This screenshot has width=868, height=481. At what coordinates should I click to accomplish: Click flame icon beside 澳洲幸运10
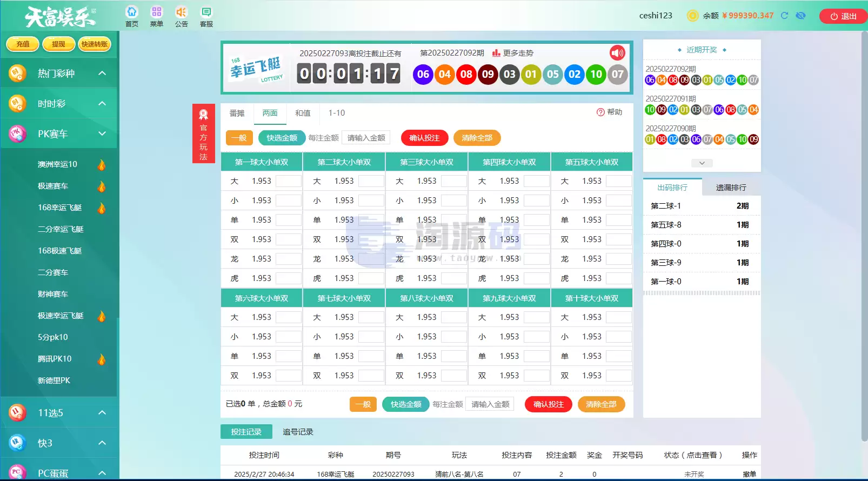pyautogui.click(x=101, y=164)
